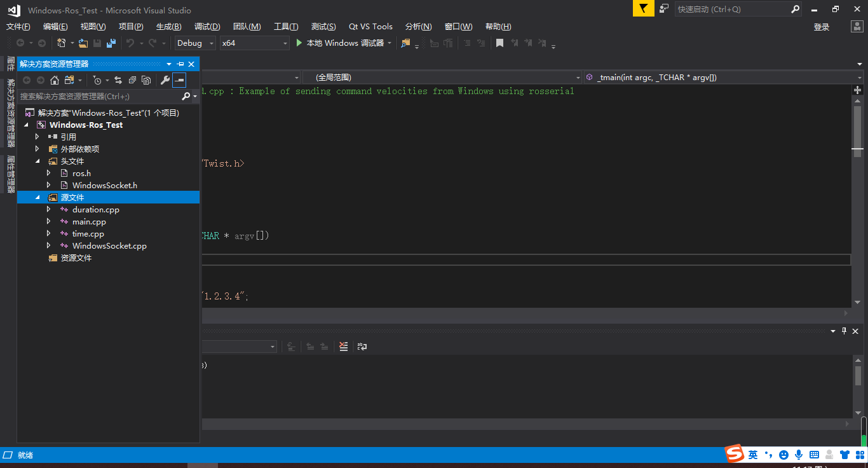
Task: Click clear all output icon
Action: pyautogui.click(x=343, y=347)
